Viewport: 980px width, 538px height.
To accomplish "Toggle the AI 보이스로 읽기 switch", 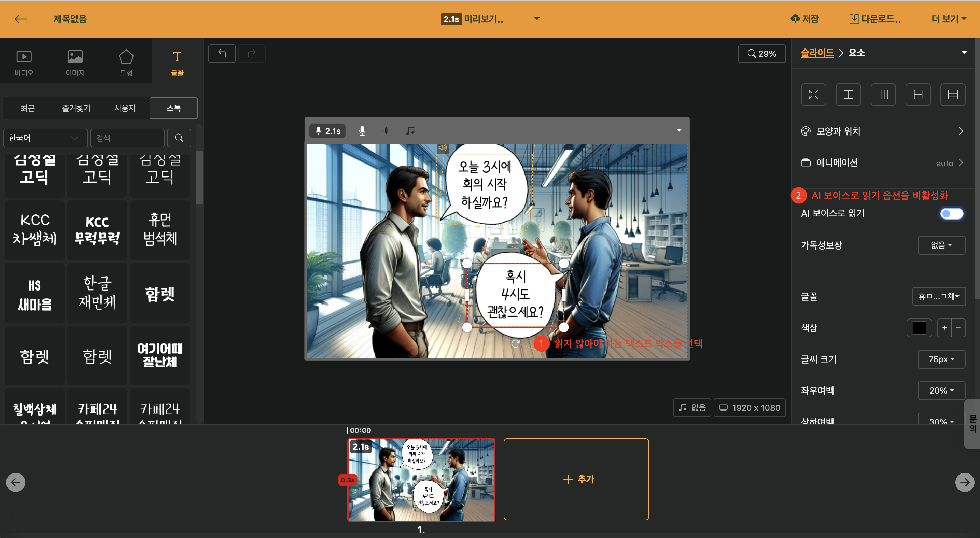I will tap(951, 214).
